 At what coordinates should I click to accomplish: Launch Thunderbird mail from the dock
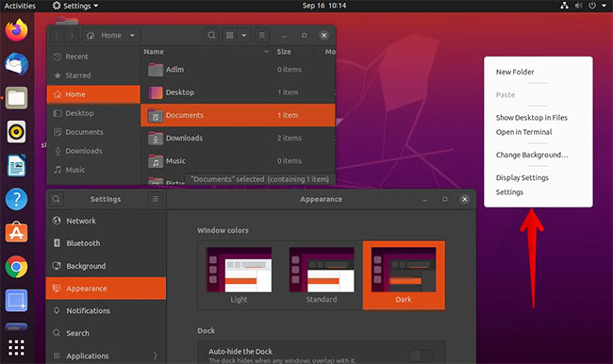click(x=16, y=64)
